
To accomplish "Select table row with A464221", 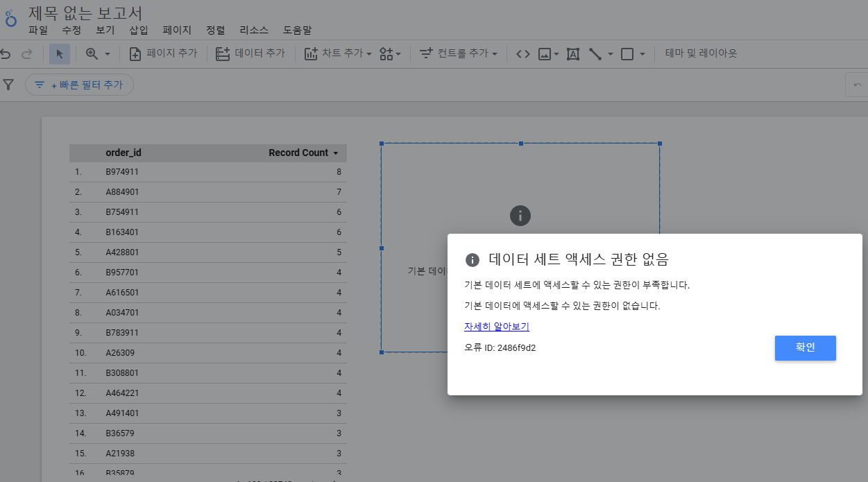I will point(208,393).
